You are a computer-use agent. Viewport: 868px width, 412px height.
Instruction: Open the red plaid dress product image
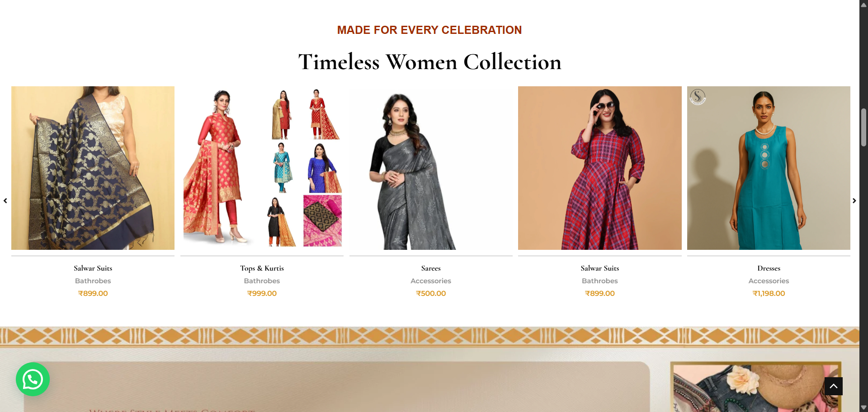(600, 168)
